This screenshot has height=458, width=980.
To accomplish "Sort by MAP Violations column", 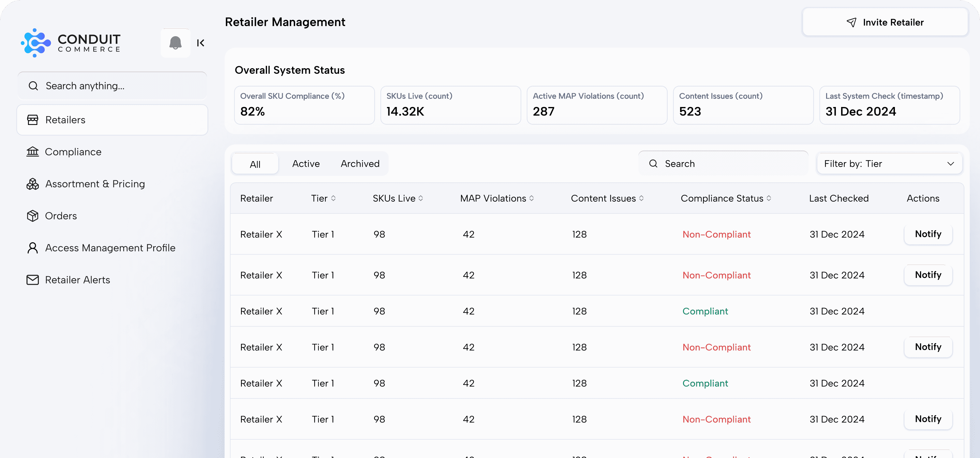I will [x=531, y=198].
